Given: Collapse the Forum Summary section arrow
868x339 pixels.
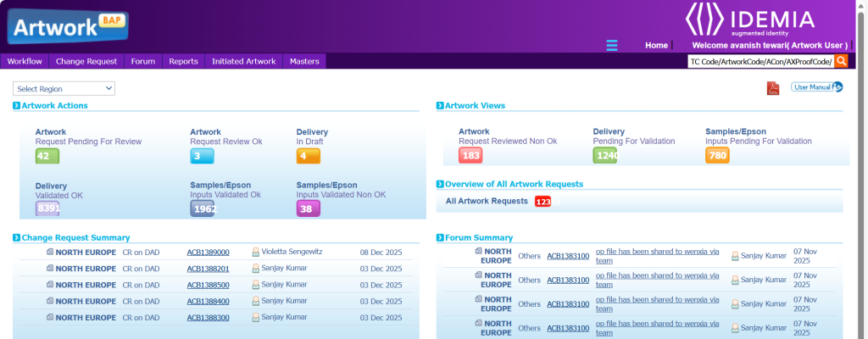Looking at the screenshot, I should coord(440,238).
